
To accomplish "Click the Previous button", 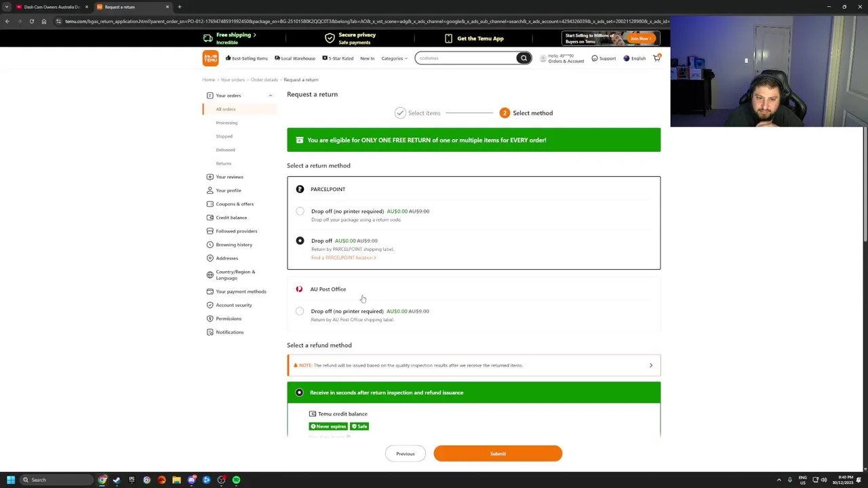I will tap(406, 453).
